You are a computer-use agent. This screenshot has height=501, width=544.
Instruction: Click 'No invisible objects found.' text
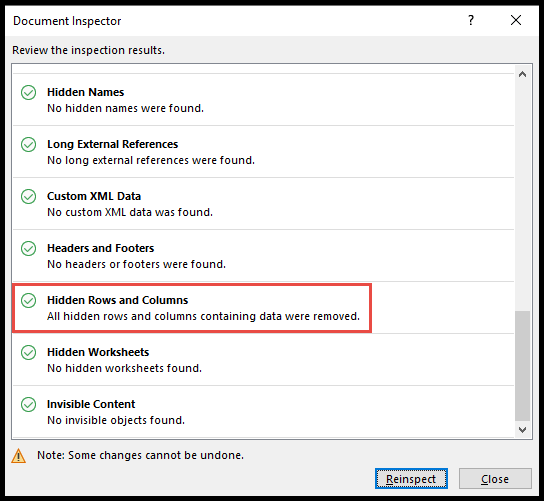tap(116, 421)
